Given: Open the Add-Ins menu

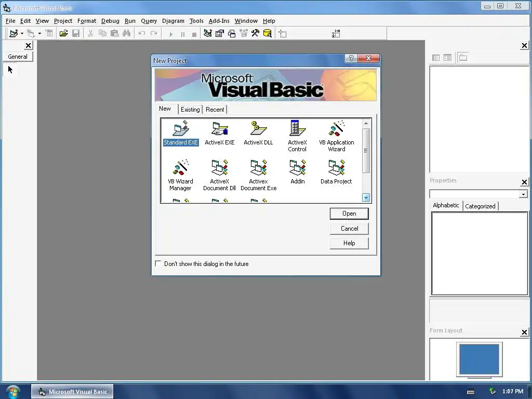Looking at the screenshot, I should [x=219, y=21].
